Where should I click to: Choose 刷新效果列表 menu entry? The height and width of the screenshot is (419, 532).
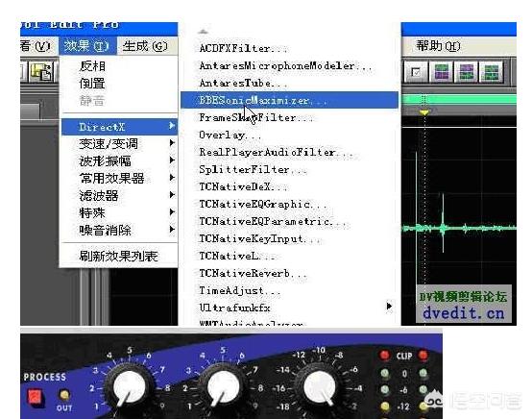click(119, 256)
